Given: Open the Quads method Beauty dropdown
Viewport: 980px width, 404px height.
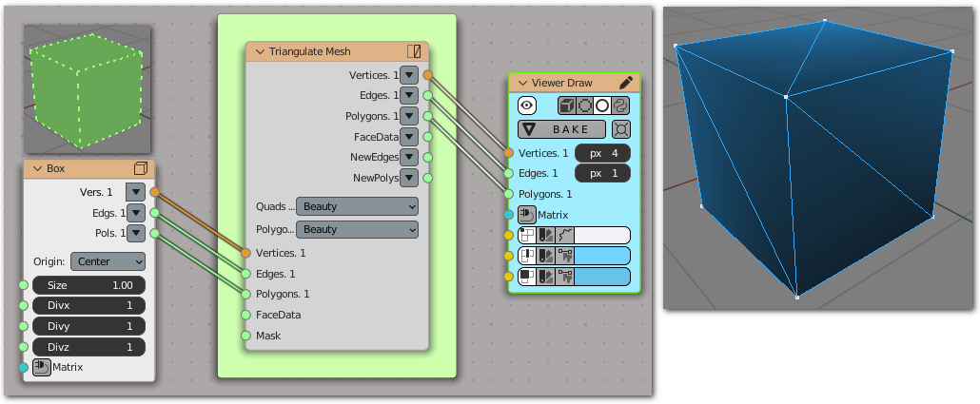Looking at the screenshot, I should 357,206.
